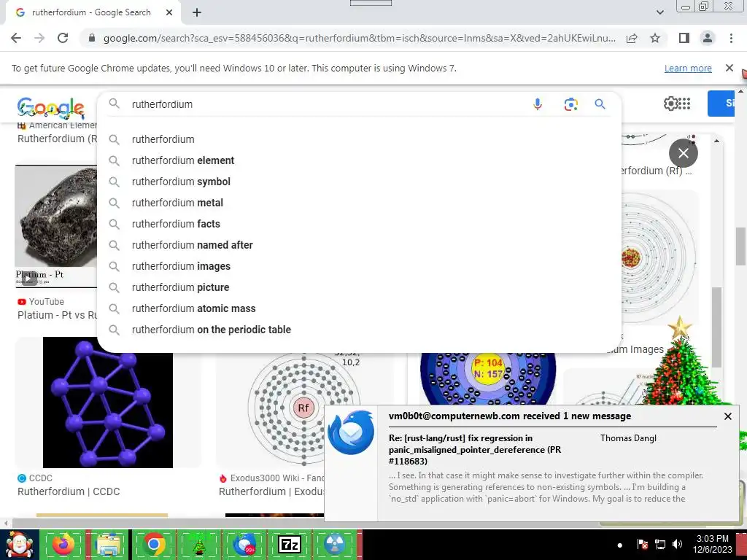Click the network tray icon
This screenshot has height=560, width=747.
pyautogui.click(x=659, y=544)
